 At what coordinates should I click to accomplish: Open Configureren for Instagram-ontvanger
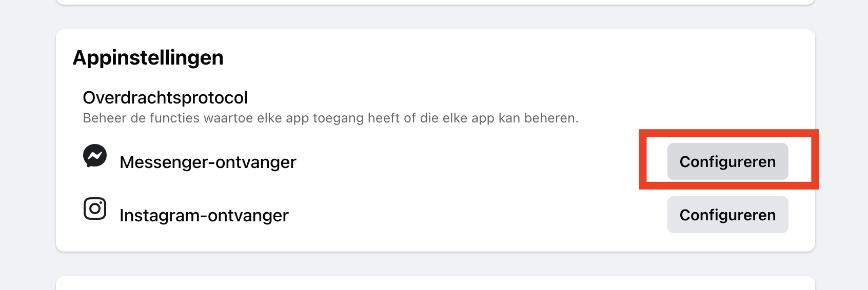tap(727, 215)
